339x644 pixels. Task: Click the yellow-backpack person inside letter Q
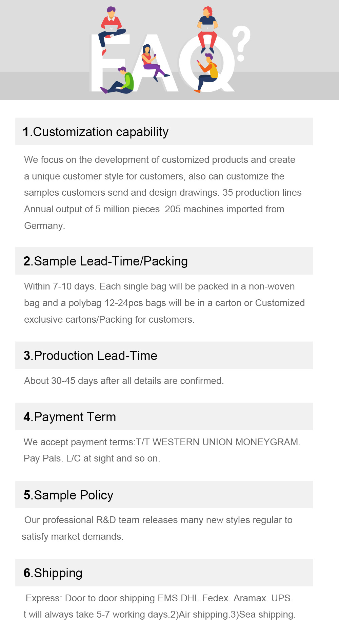point(207,72)
